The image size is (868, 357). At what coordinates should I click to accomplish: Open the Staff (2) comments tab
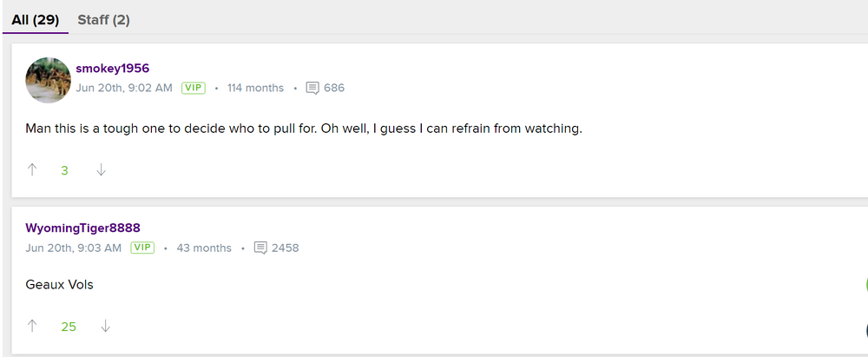pyautogui.click(x=103, y=20)
